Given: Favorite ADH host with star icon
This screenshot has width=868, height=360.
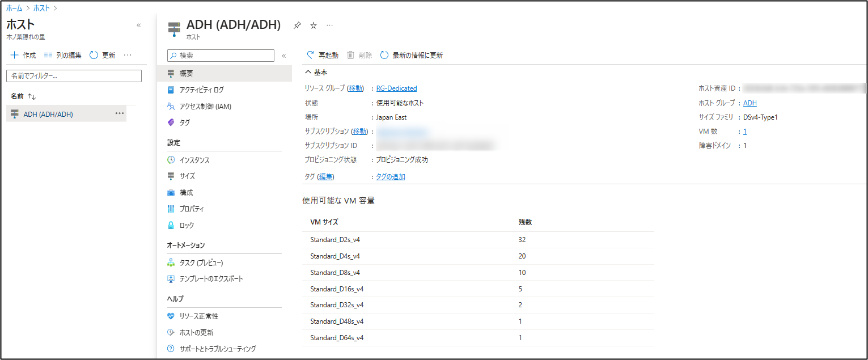Looking at the screenshot, I should [314, 26].
